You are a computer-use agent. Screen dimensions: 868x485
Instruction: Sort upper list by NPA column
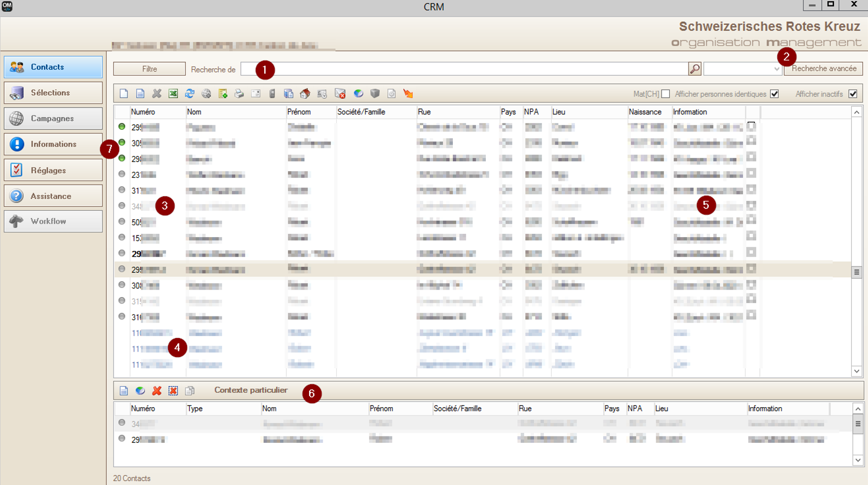point(536,112)
